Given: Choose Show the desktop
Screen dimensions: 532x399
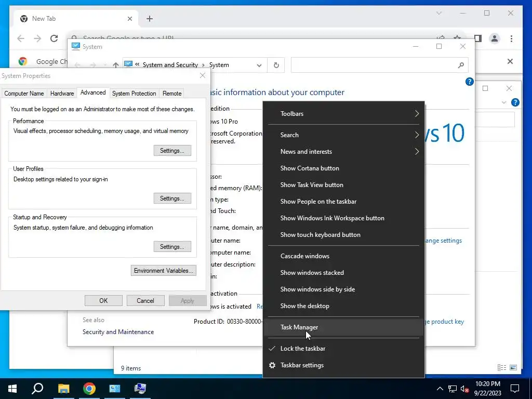Looking at the screenshot, I should coord(343,305).
